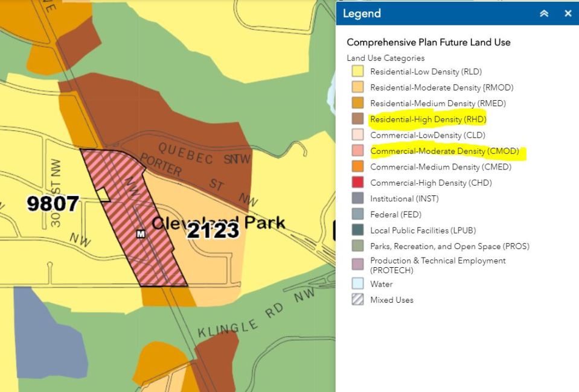Click the Residential-Moderate Density swatch
This screenshot has width=579, height=392.
tap(357, 87)
